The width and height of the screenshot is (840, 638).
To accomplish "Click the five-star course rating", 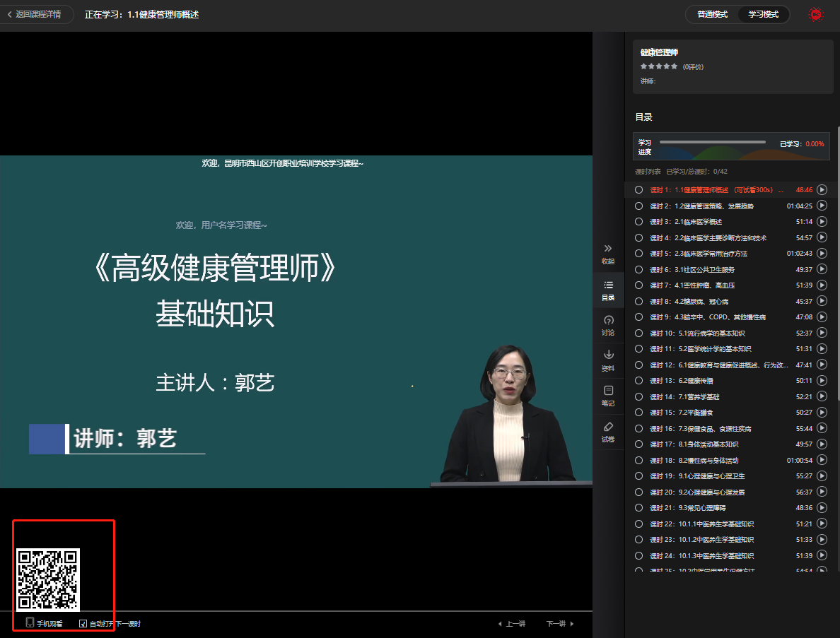I will click(x=659, y=66).
